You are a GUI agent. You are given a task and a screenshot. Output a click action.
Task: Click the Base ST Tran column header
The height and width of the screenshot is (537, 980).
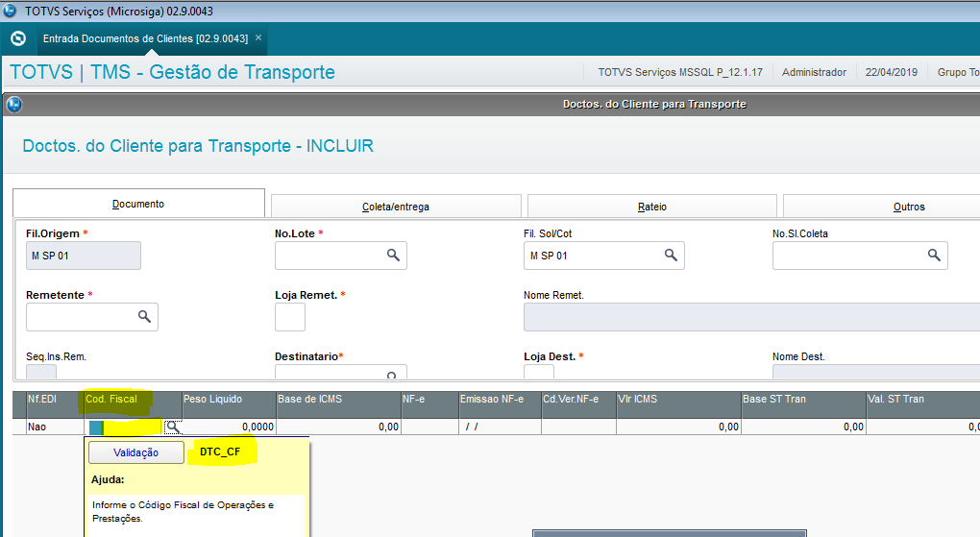point(804,404)
